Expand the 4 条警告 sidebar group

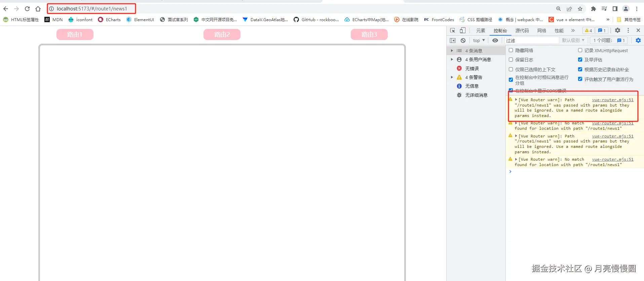(x=452, y=77)
